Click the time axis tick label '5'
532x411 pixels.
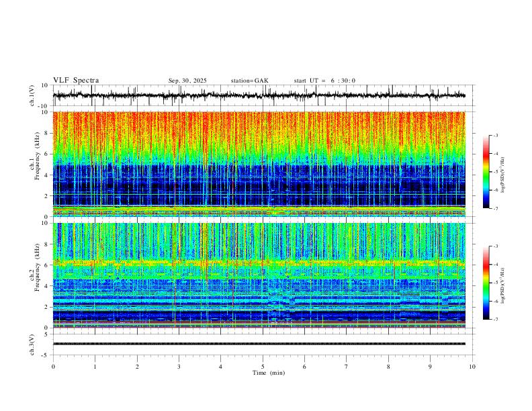click(x=263, y=367)
